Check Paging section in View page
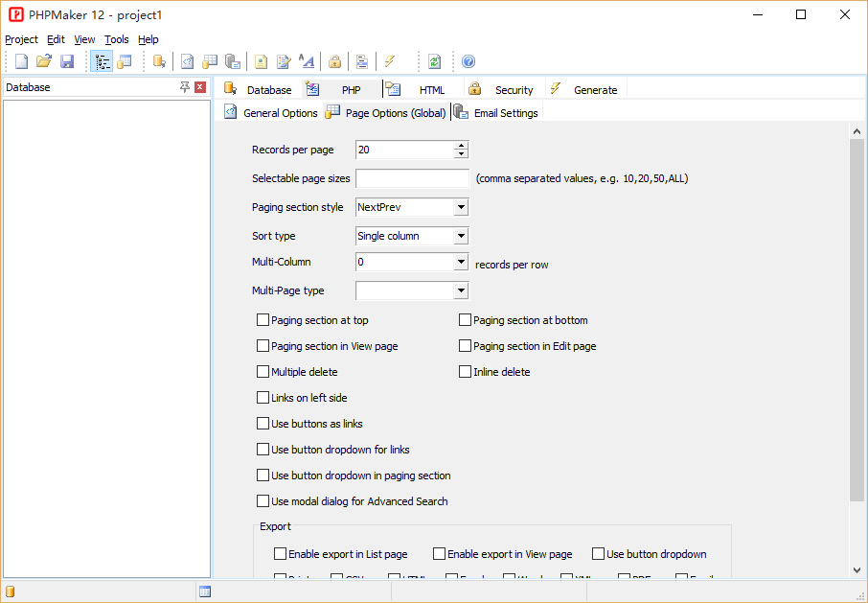 [x=263, y=346]
